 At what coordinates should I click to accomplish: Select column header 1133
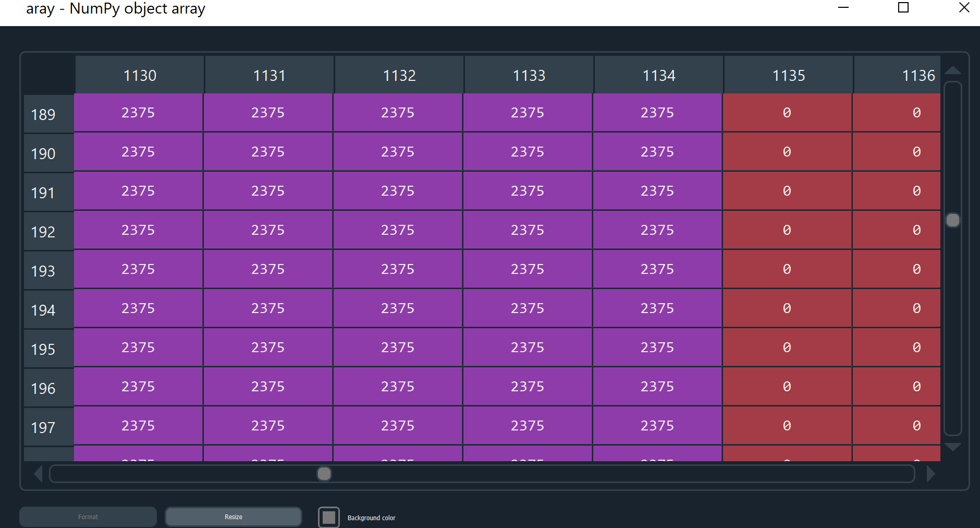point(529,75)
